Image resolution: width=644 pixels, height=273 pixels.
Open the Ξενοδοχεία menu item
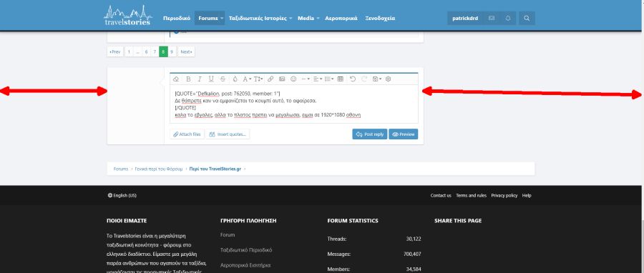(381, 18)
